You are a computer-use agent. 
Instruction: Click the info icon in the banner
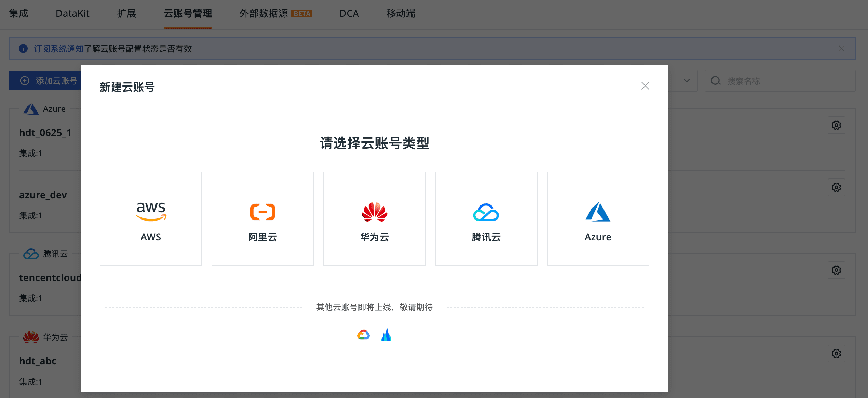tap(23, 49)
